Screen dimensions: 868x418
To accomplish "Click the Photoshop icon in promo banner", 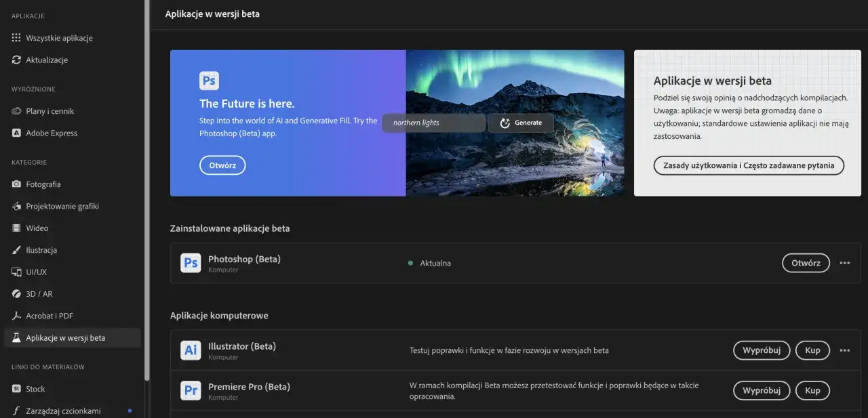I will point(209,81).
